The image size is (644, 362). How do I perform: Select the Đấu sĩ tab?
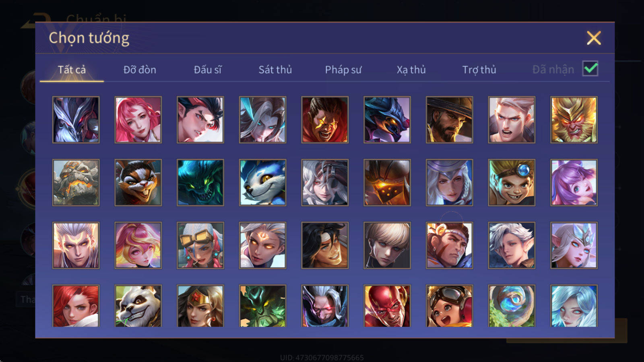click(x=208, y=70)
